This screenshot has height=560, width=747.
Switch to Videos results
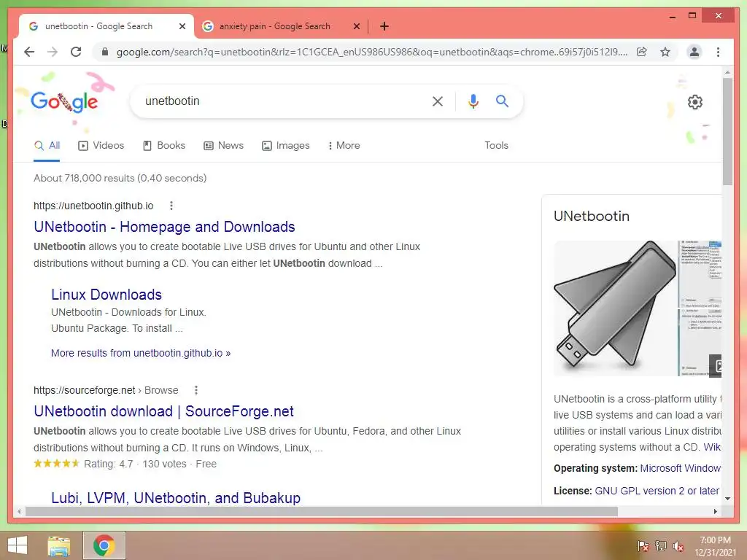tap(101, 145)
